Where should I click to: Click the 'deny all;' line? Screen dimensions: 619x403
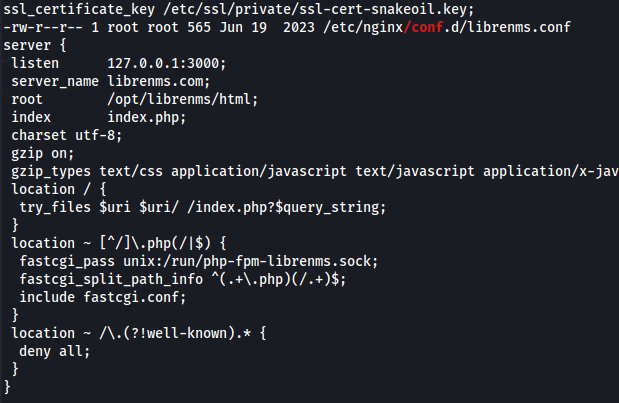pyautogui.click(x=55, y=351)
